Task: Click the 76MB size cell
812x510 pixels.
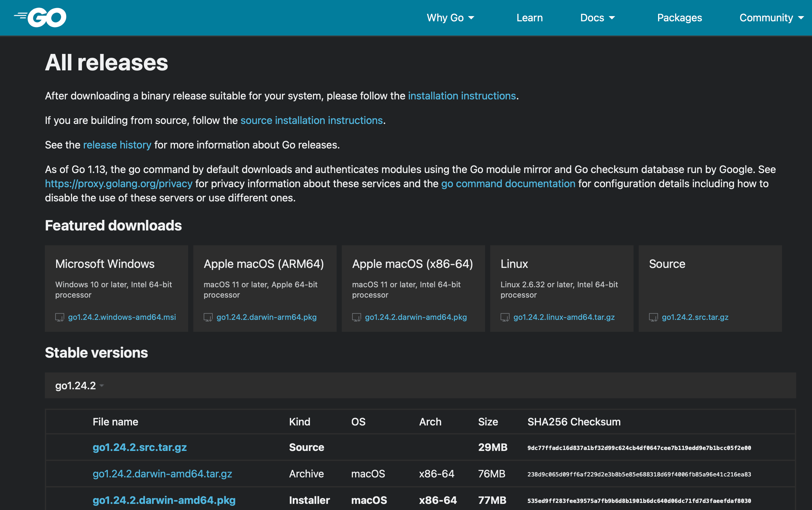Action: tap(492, 474)
